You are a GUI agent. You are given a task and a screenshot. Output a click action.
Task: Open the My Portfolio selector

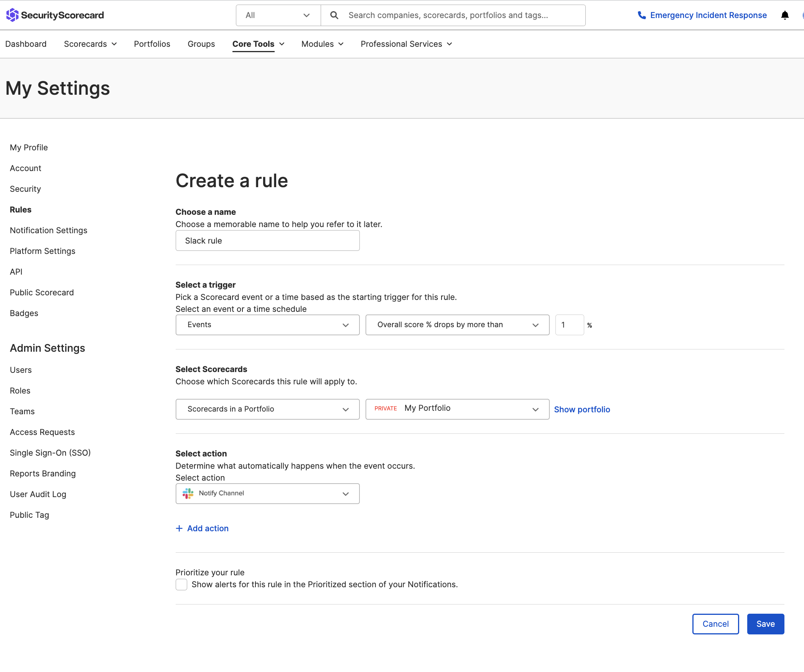point(457,409)
